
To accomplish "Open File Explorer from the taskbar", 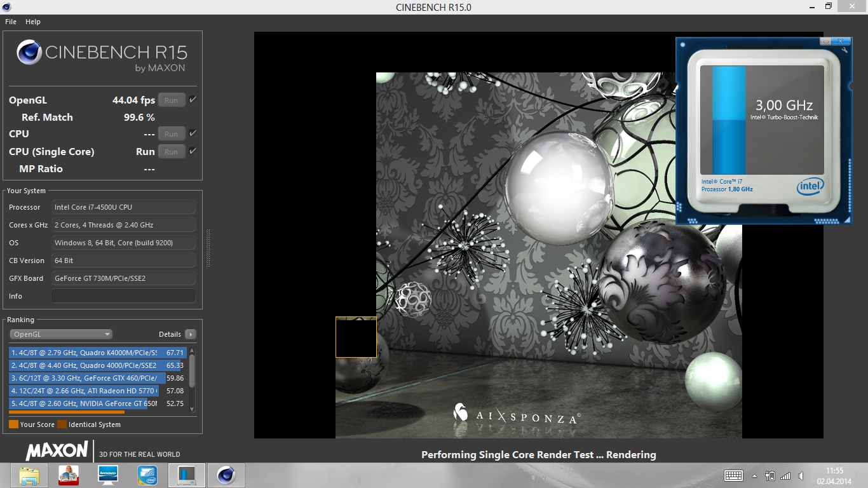I will (x=29, y=475).
